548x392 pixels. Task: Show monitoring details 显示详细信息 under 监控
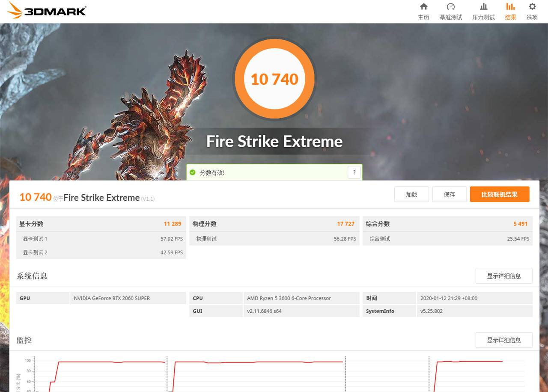(x=504, y=340)
